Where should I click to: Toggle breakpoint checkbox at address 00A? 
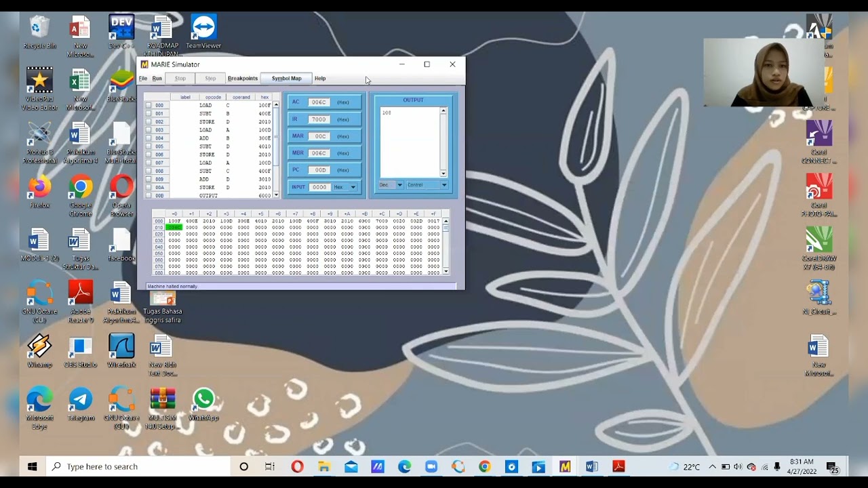pyautogui.click(x=149, y=187)
